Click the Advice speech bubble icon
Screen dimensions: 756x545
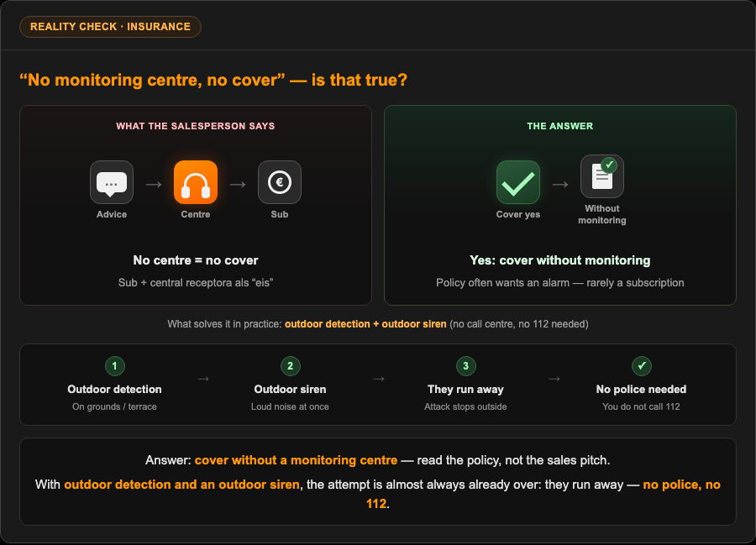pos(112,182)
